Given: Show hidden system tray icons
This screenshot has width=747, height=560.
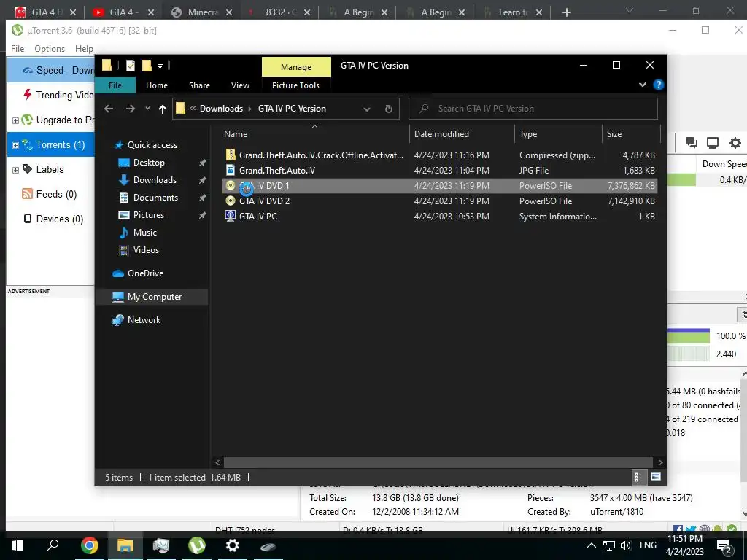Looking at the screenshot, I should [x=592, y=545].
